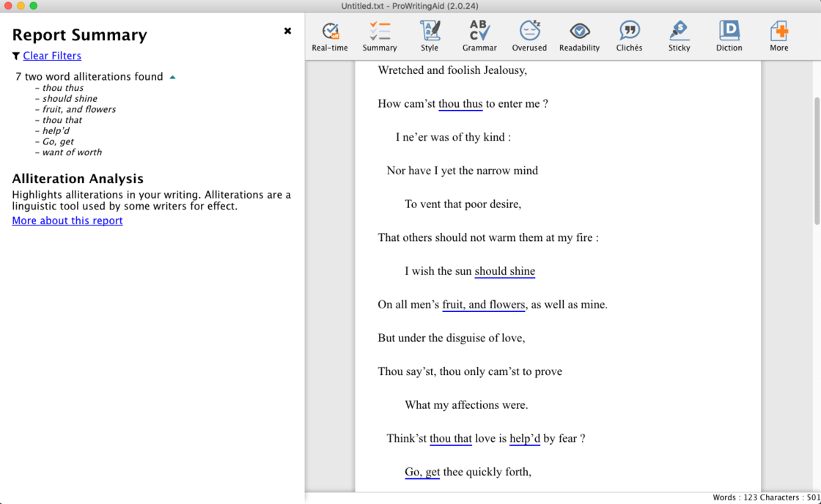The height and width of the screenshot is (504, 821).
Task: Select 'fruit, and flowers' in the list
Action: [79, 109]
